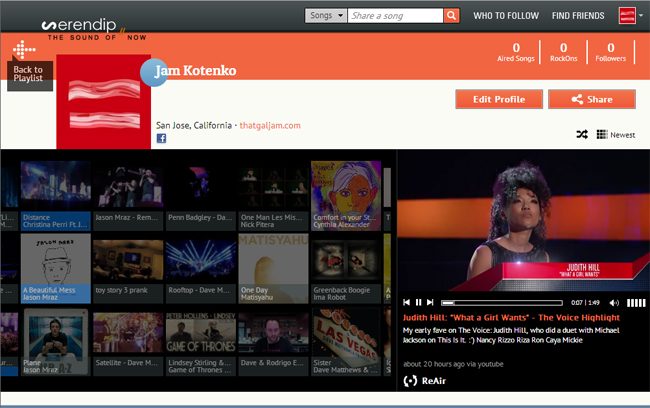
Task: Play Distance by Christina Perri thumbnail
Action: point(56,195)
